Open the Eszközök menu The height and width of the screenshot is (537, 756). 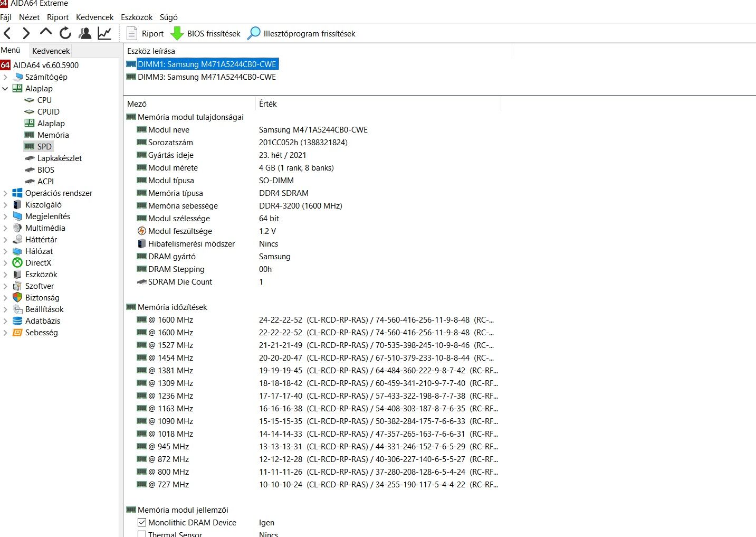137,17
